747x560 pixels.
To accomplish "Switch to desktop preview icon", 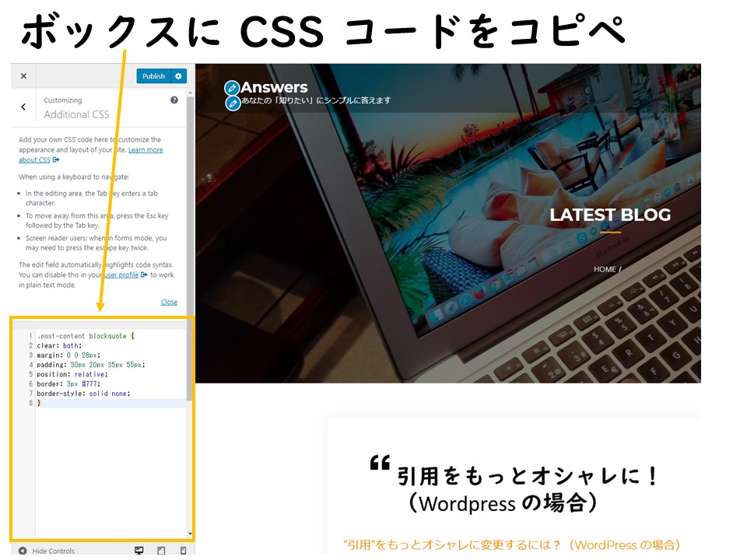I will (139, 551).
